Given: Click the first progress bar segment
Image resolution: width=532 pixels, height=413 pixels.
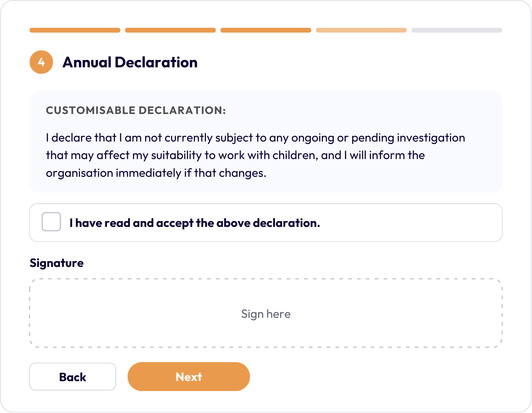Looking at the screenshot, I should tap(75, 30).
